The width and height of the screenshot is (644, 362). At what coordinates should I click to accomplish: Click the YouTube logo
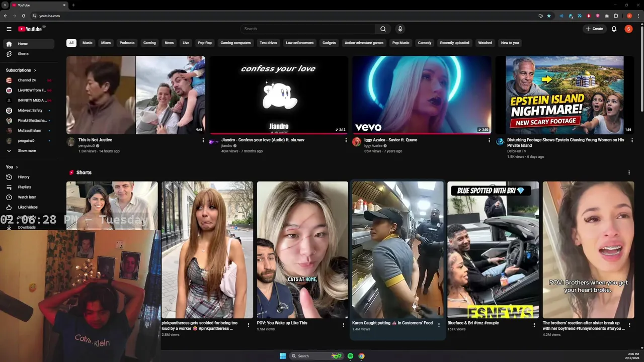30,29
